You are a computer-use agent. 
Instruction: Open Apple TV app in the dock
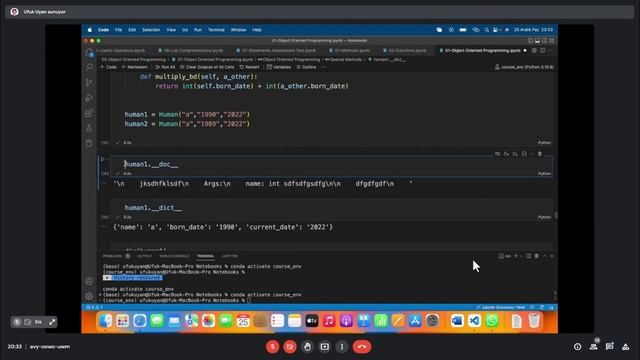pyautogui.click(x=312, y=321)
